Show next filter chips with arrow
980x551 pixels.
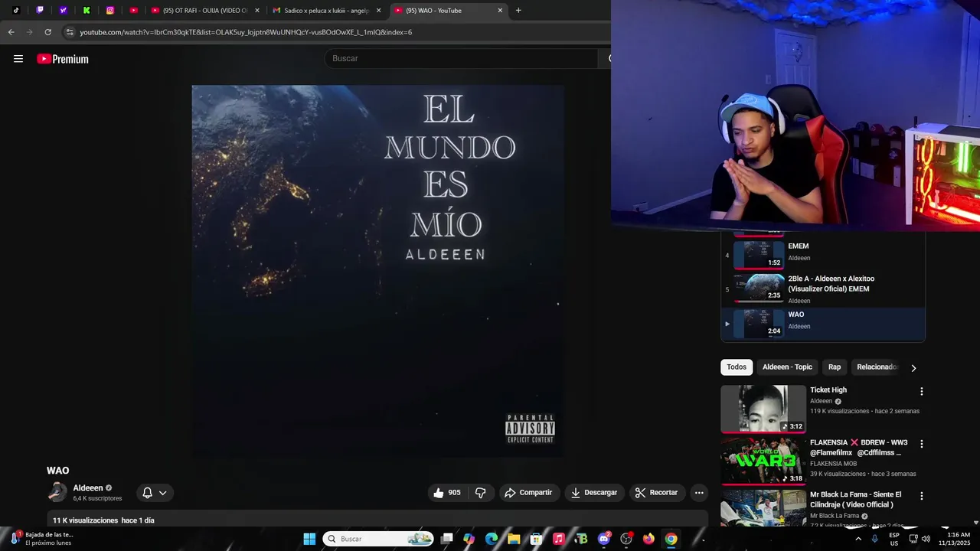(x=913, y=368)
